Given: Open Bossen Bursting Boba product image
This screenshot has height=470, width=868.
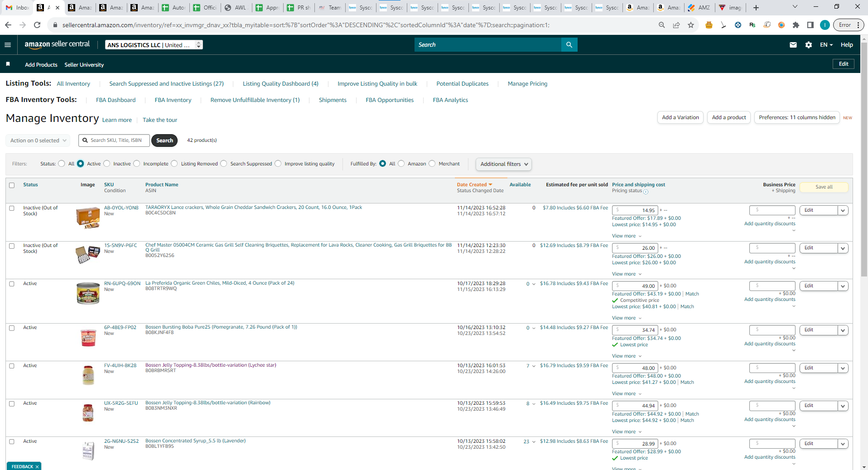Looking at the screenshot, I should tap(88, 337).
